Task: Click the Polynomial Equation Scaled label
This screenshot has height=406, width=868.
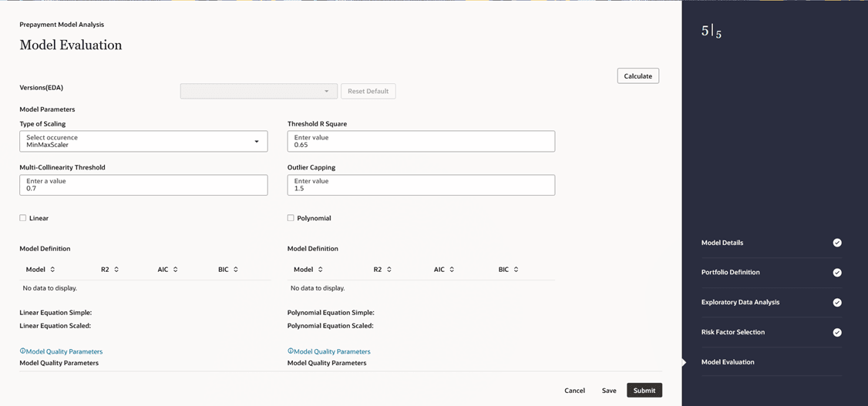Action: (331, 326)
